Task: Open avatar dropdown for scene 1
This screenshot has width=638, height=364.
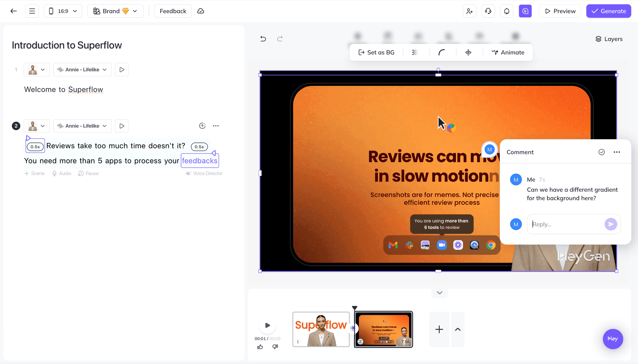Action: click(37, 70)
